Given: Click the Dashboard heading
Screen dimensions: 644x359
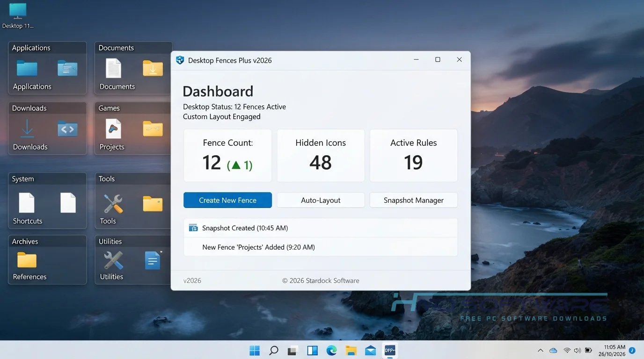Looking at the screenshot, I should (218, 91).
